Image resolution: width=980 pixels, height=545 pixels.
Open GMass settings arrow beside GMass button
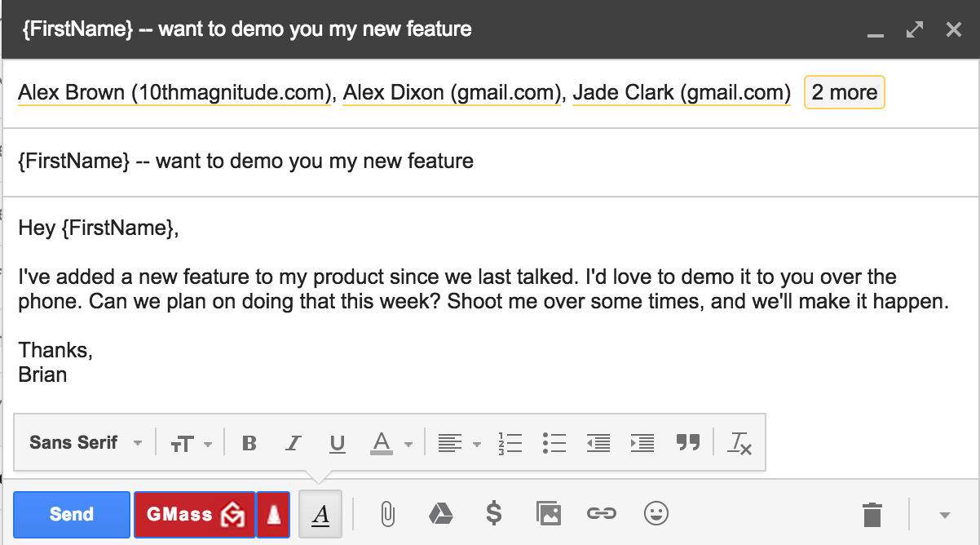click(274, 514)
